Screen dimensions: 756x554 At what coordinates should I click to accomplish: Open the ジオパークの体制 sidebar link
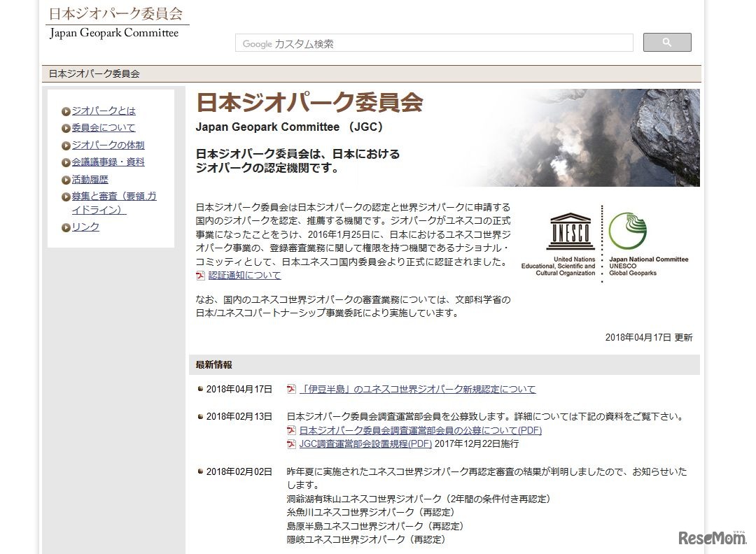pyautogui.click(x=108, y=145)
